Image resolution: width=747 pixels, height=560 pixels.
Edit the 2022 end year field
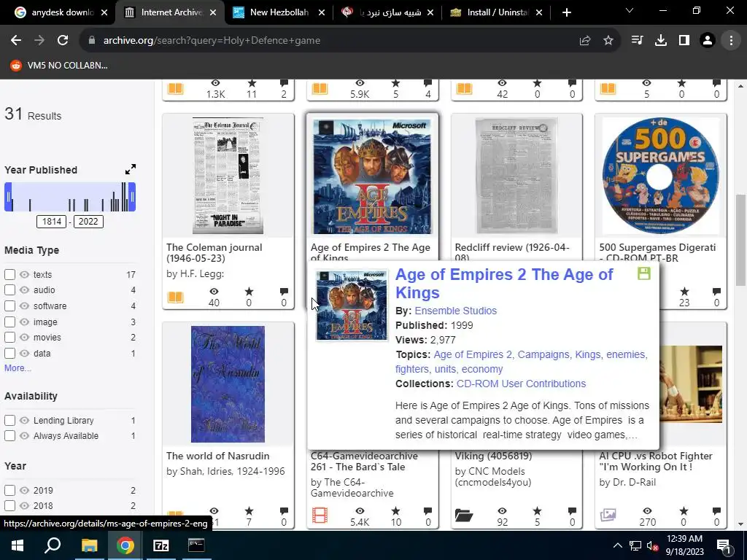coord(88,222)
